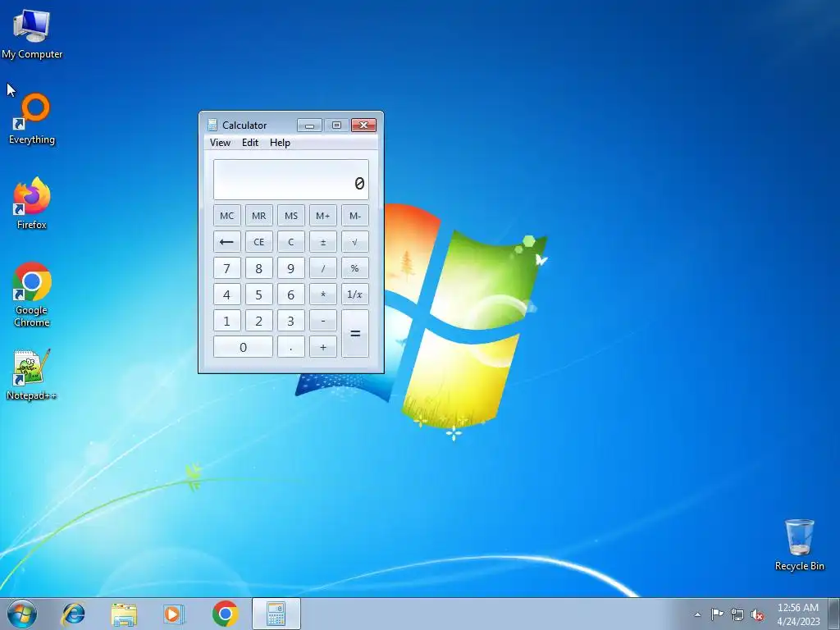Minimize the Calculator window
The width and height of the screenshot is (840, 630).
point(309,125)
